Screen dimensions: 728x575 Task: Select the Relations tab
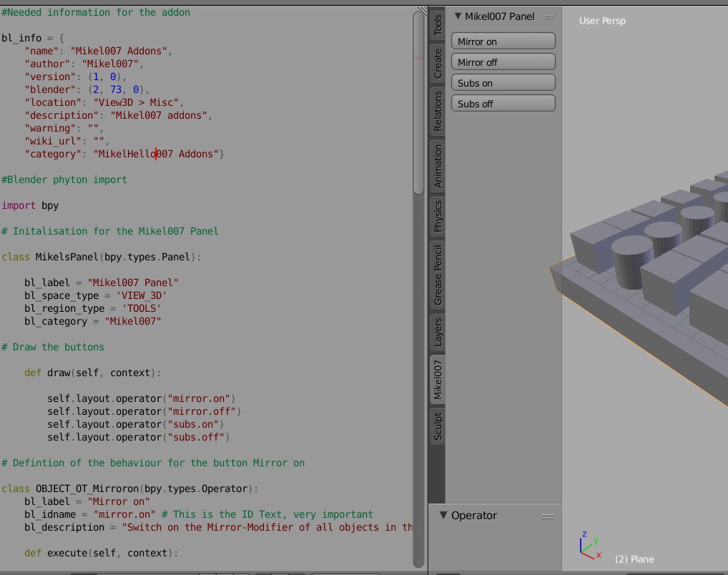point(437,112)
